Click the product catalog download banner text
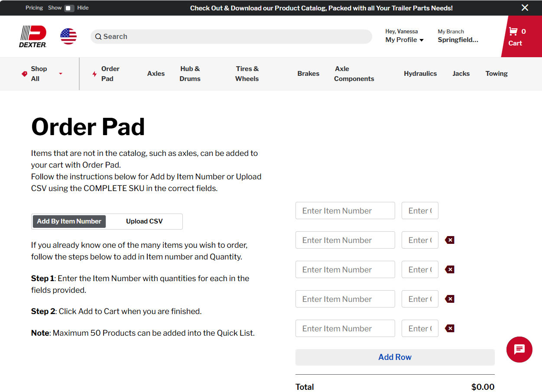Screen dimensions: 542x392 pyautogui.click(x=321, y=8)
